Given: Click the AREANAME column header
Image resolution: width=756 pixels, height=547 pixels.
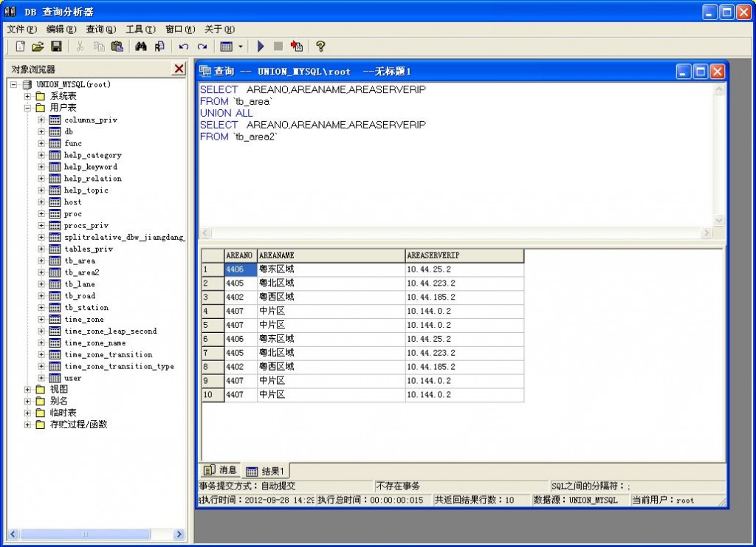Looking at the screenshot, I should (x=331, y=255).
